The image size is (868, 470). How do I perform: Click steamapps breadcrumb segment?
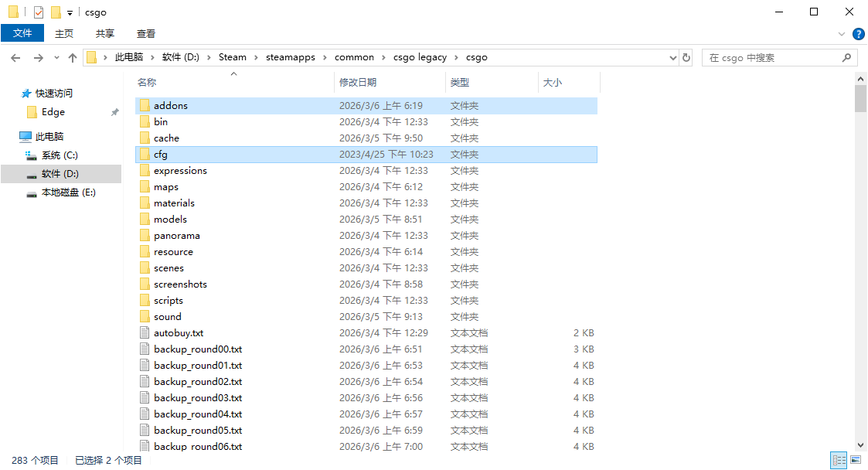click(290, 57)
